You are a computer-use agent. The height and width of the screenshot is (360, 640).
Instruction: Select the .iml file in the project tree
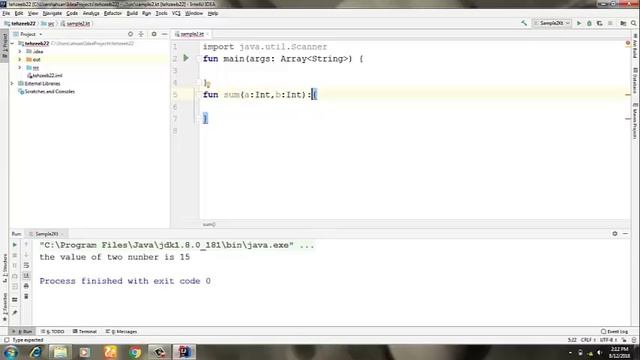tap(45, 76)
